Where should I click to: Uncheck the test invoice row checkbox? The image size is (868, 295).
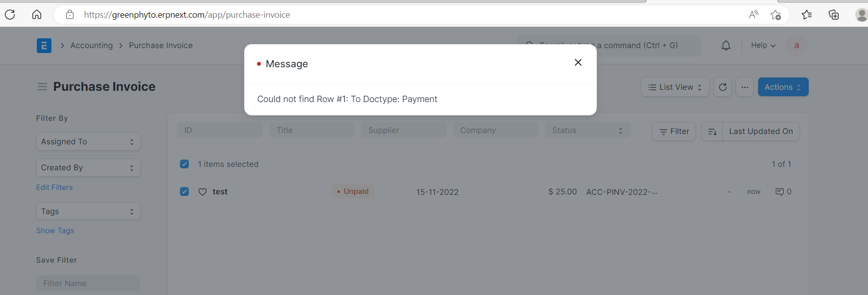pos(184,191)
